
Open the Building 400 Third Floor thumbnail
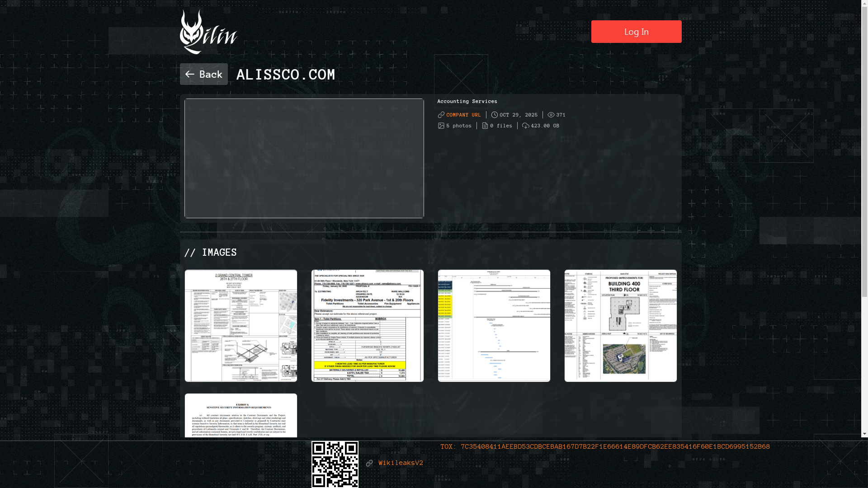[x=621, y=326]
